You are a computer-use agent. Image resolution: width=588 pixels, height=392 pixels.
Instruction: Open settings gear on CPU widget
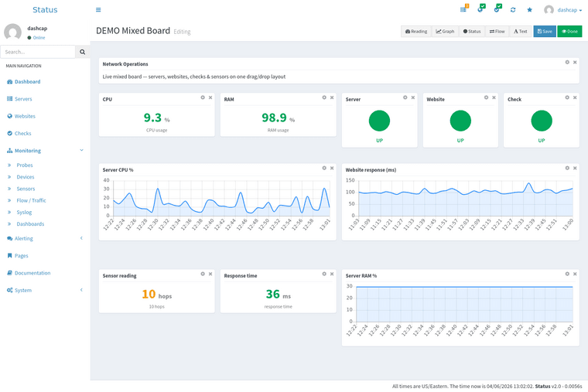[x=203, y=97]
